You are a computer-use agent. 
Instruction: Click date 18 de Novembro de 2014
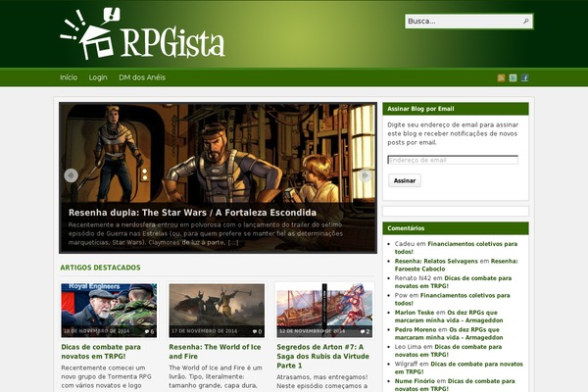click(x=96, y=331)
